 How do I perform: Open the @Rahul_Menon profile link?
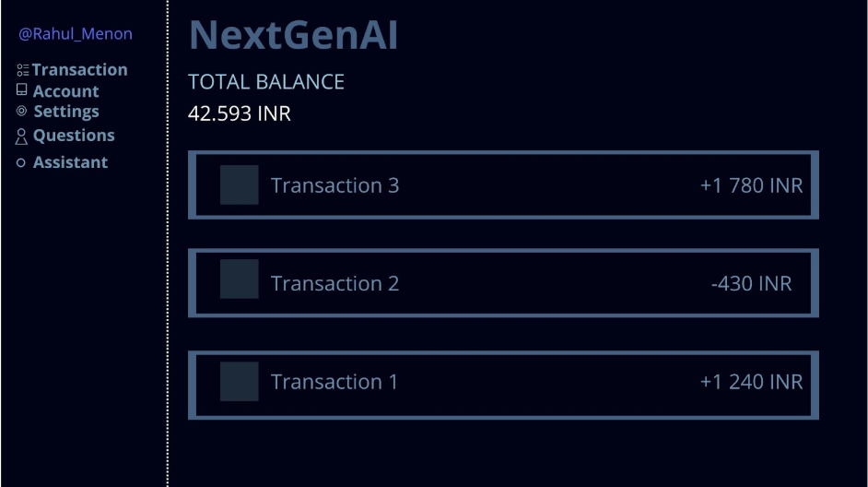[x=76, y=34]
